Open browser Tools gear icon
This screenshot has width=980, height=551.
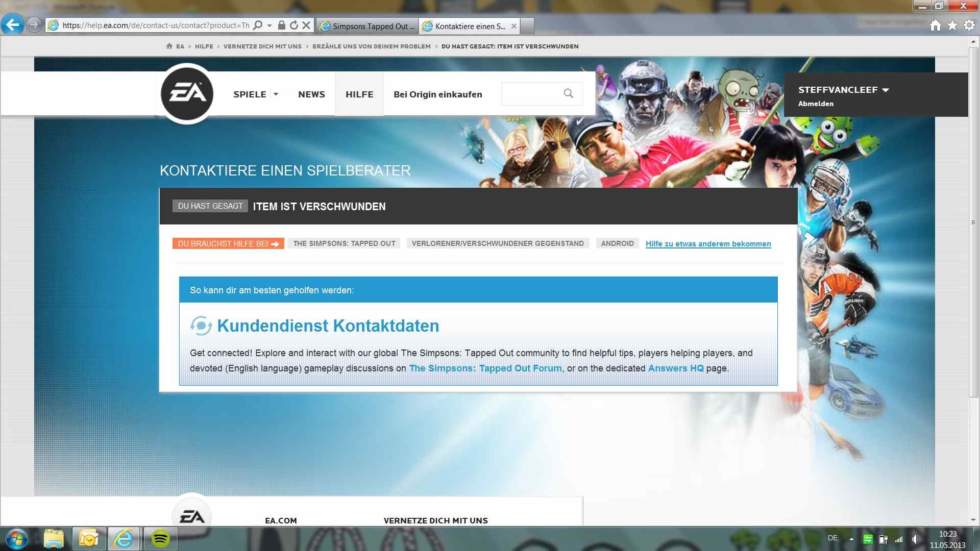(x=969, y=26)
